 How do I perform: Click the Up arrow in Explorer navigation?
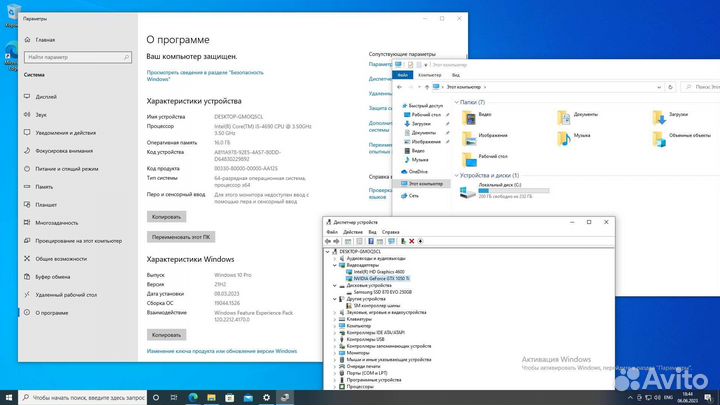[x=427, y=87]
